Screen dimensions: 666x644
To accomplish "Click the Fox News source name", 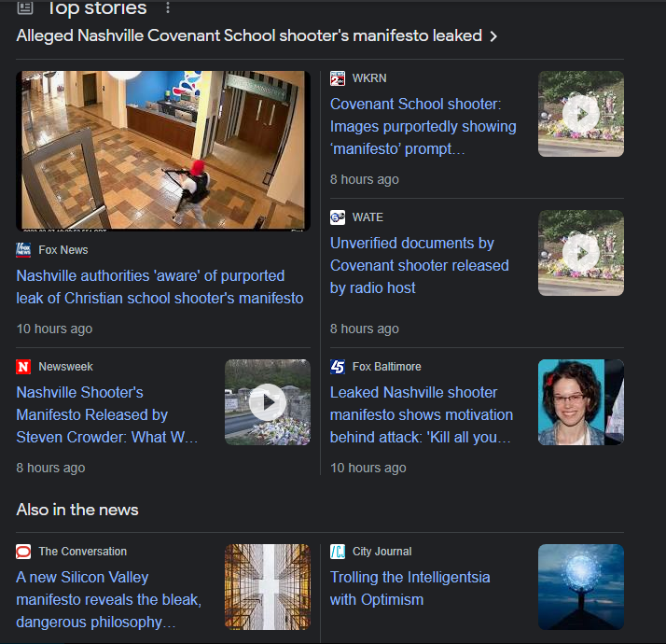I will tap(63, 250).
